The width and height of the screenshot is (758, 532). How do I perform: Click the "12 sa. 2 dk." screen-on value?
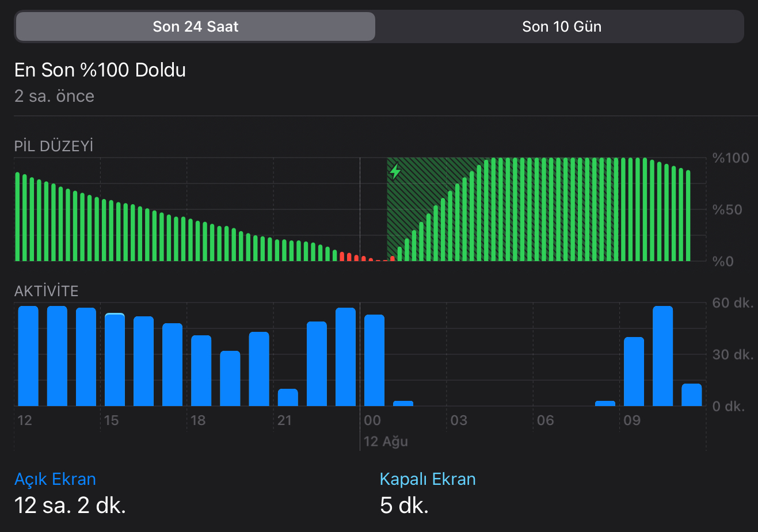[x=70, y=506]
